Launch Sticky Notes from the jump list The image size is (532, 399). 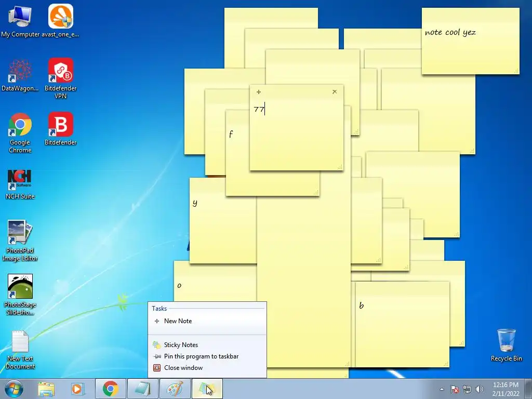click(x=207, y=345)
